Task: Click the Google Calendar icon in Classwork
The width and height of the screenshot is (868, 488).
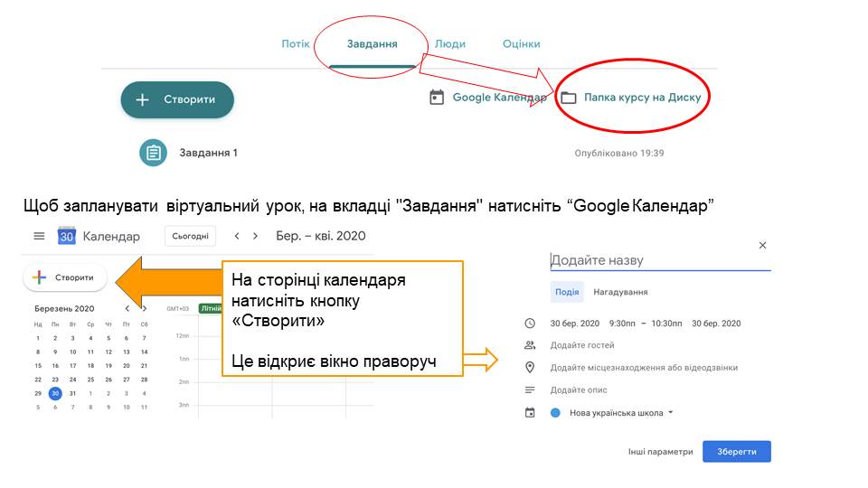Action: [437, 98]
